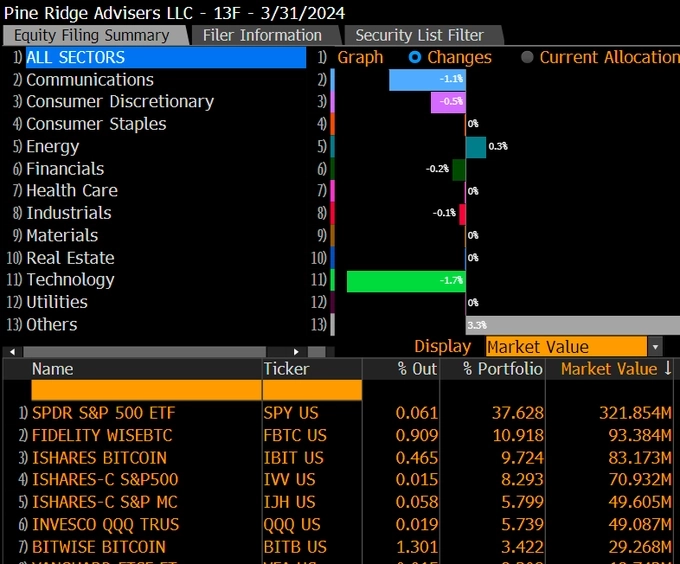Sort by Market Value column header
The height and width of the screenshot is (564, 680).
[x=608, y=369]
